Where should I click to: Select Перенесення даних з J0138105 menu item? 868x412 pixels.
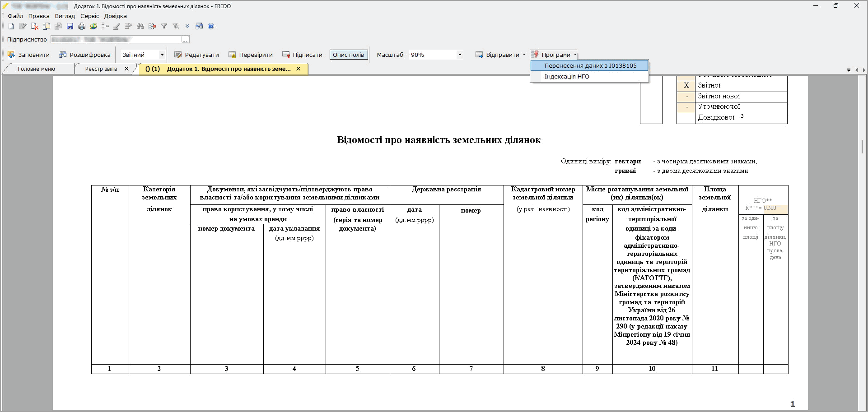click(590, 66)
